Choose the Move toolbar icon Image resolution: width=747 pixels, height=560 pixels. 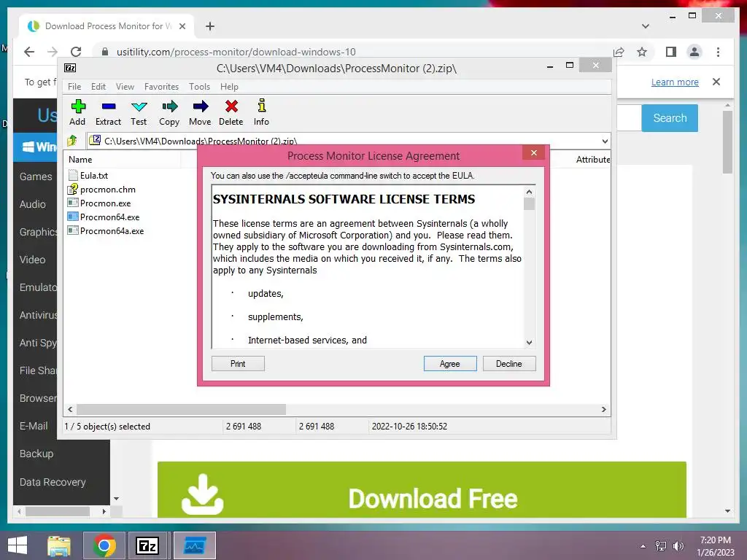click(x=200, y=112)
